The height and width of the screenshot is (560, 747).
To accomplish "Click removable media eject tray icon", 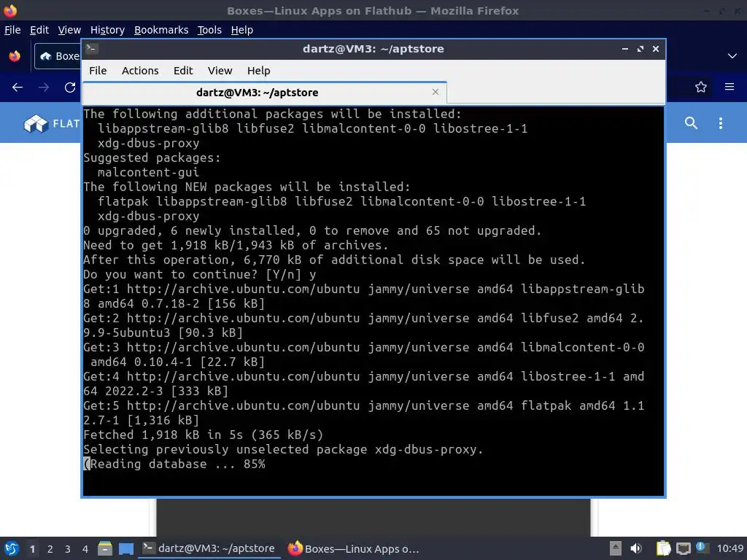I will coord(616,548).
